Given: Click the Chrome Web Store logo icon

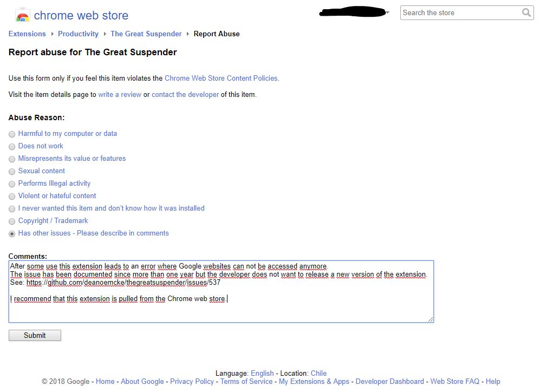Looking at the screenshot, I should [23, 15].
